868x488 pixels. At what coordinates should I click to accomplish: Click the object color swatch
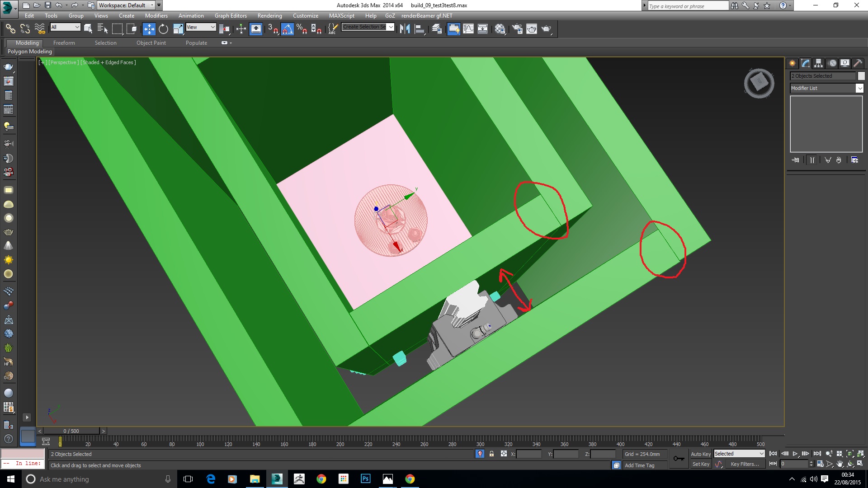(861, 76)
